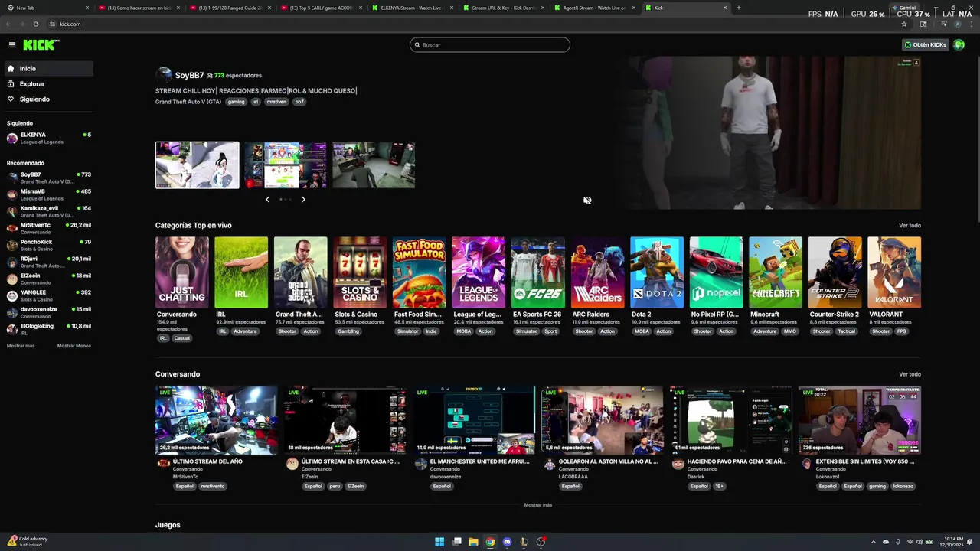Open Google Chrome from taskbar
This screenshot has width=980, height=551.
click(490, 542)
